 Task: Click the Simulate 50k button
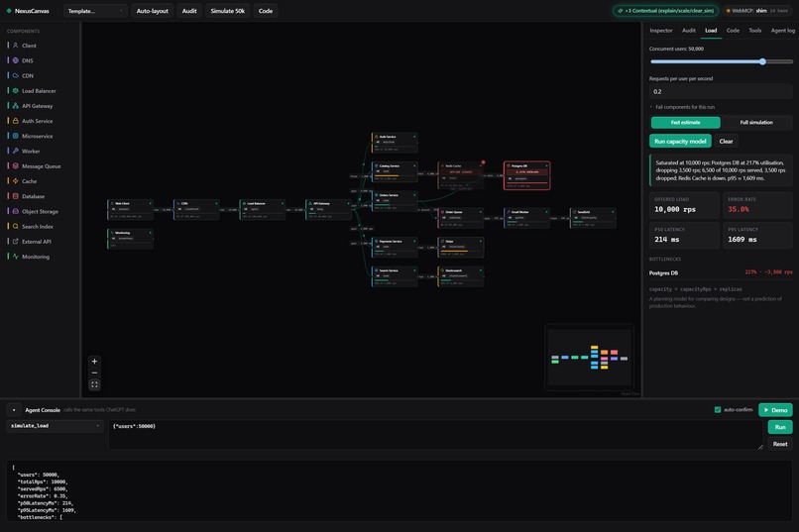point(227,11)
